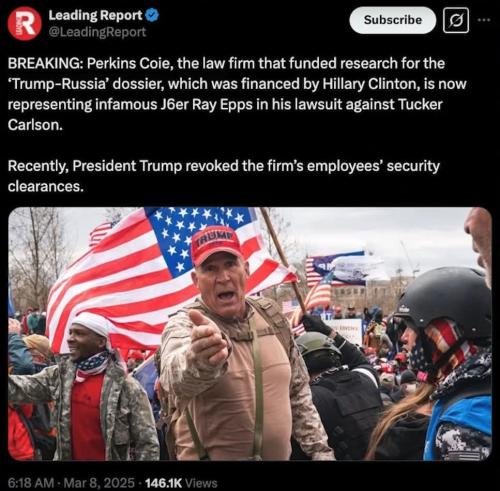Open the Leading Report profile avatar

pos(24,24)
